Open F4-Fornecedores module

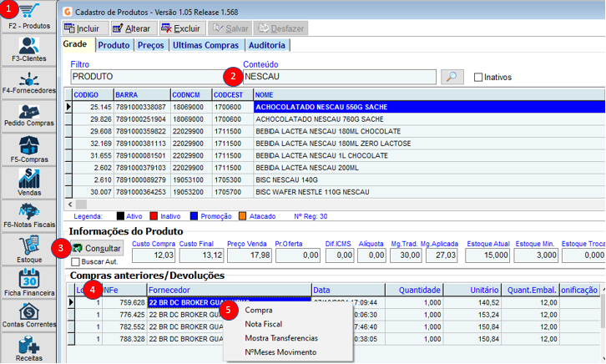tap(29, 83)
